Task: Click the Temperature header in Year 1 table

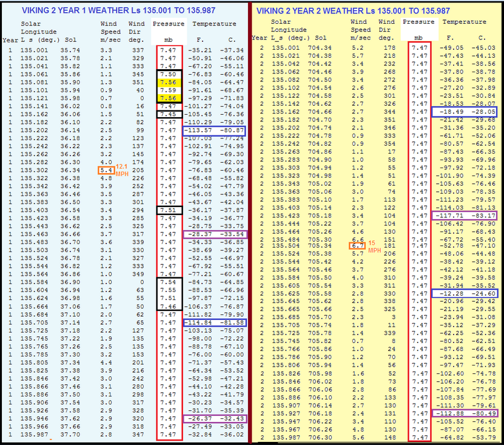Action: pos(214,24)
